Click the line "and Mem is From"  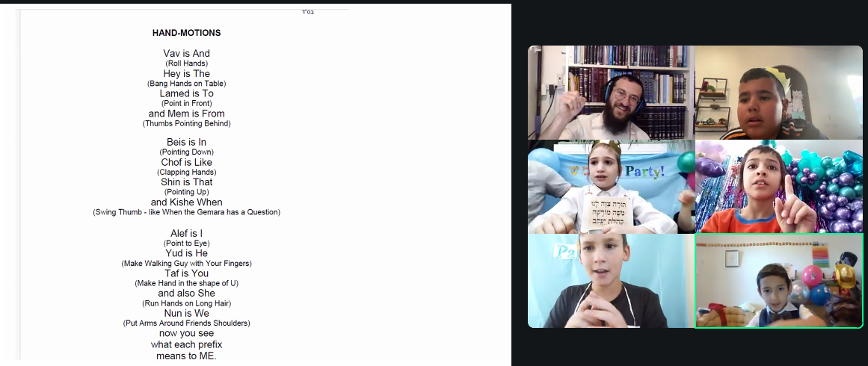click(x=186, y=114)
